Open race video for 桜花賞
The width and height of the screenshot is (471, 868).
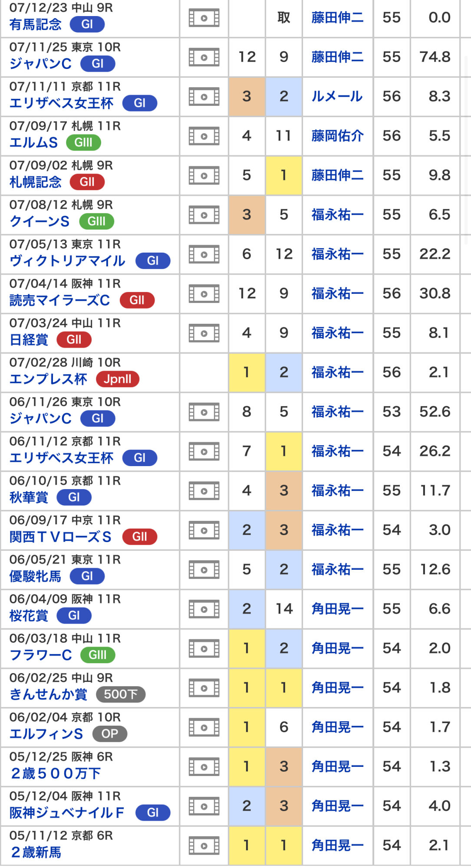[x=204, y=609]
